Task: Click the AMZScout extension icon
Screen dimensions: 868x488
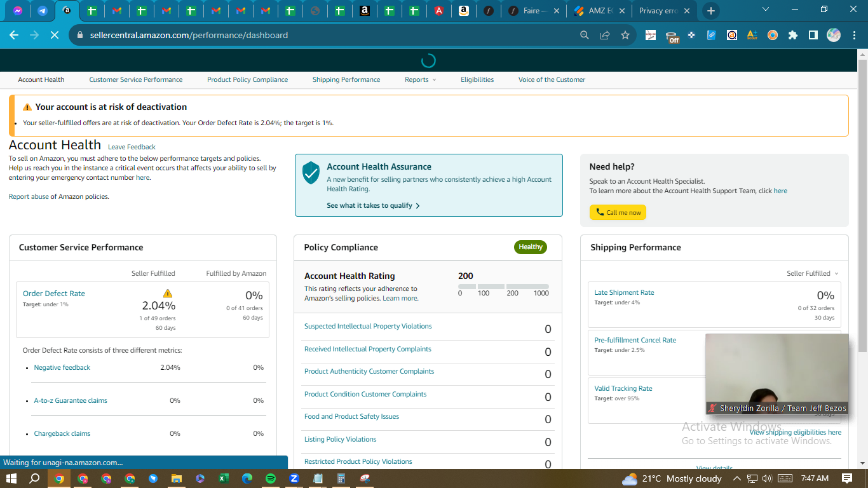Action: coord(752,35)
